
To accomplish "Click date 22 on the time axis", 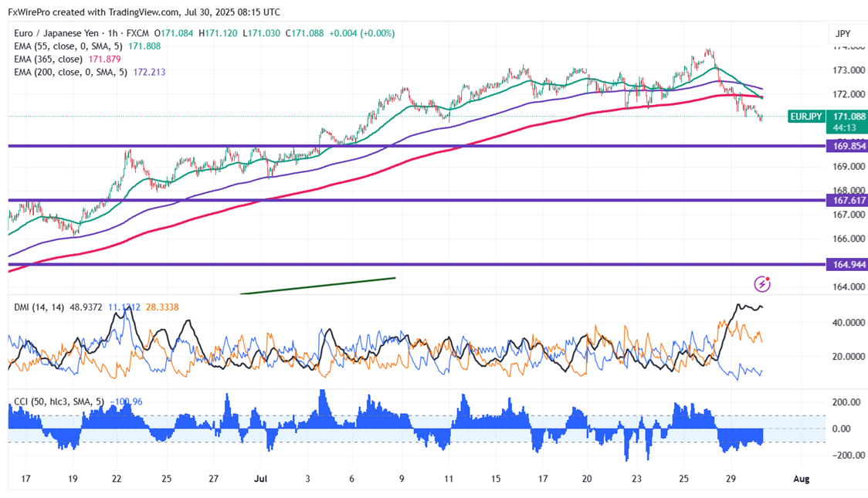I will click(117, 479).
